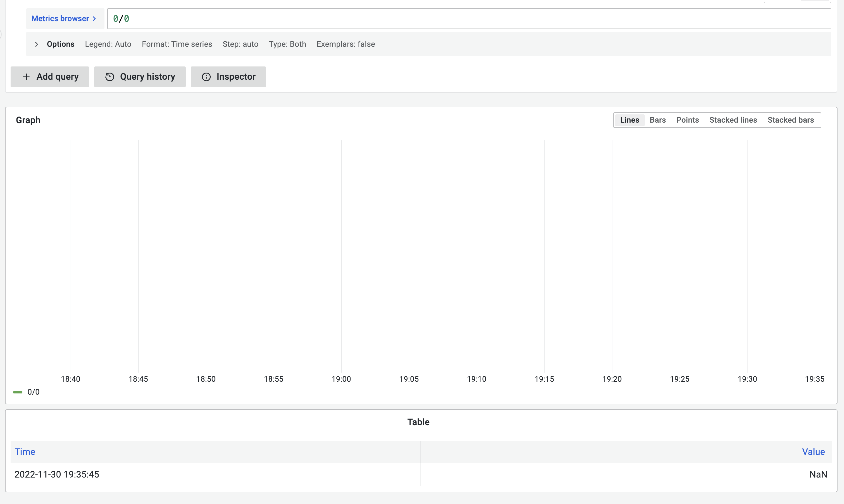Click the Type: Both option
This screenshot has height=504, width=844.
[287, 44]
